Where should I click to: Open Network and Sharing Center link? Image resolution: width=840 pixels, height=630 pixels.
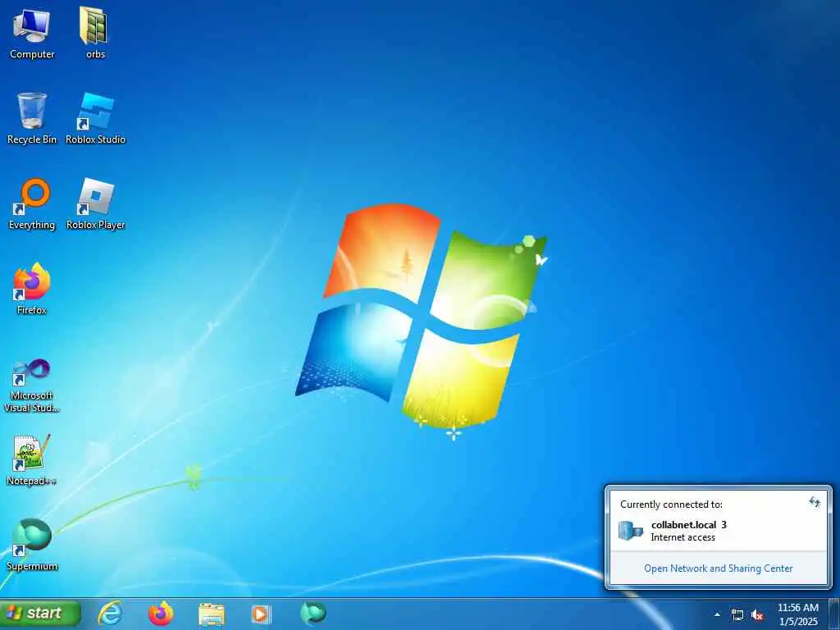pos(718,568)
